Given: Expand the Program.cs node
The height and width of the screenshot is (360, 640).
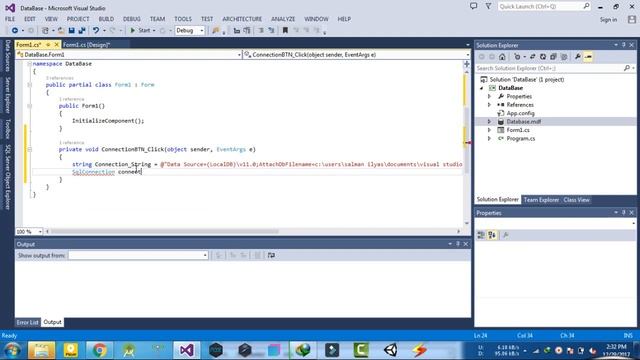Looking at the screenshot, I should click(x=489, y=139).
